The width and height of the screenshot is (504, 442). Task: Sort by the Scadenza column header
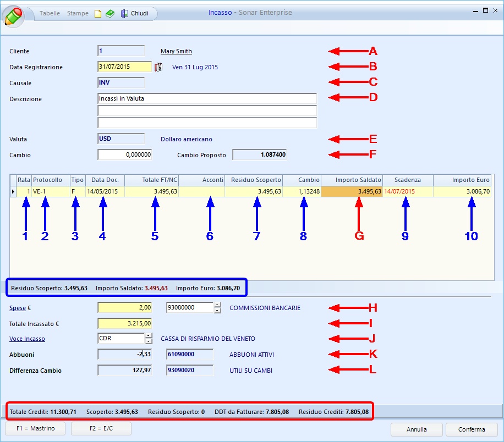point(407,180)
